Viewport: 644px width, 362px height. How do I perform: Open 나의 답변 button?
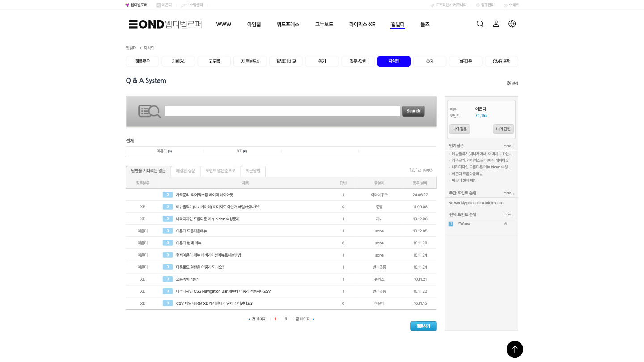[504, 129]
